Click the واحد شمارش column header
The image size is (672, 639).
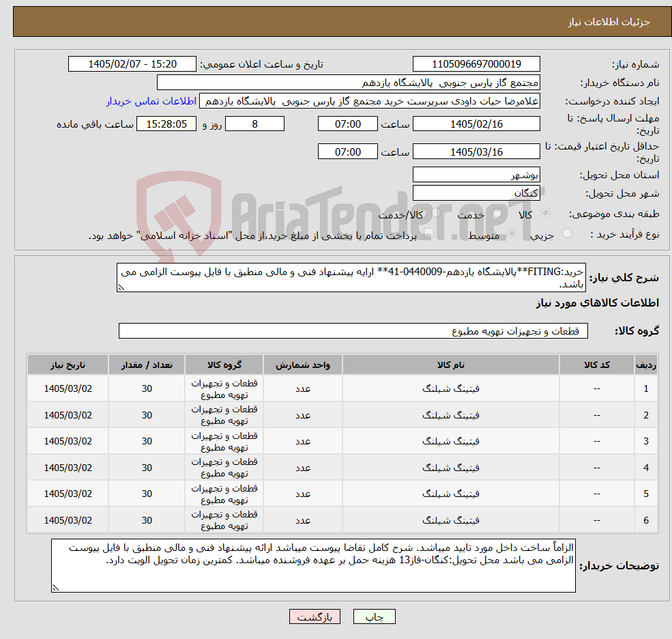(303, 365)
